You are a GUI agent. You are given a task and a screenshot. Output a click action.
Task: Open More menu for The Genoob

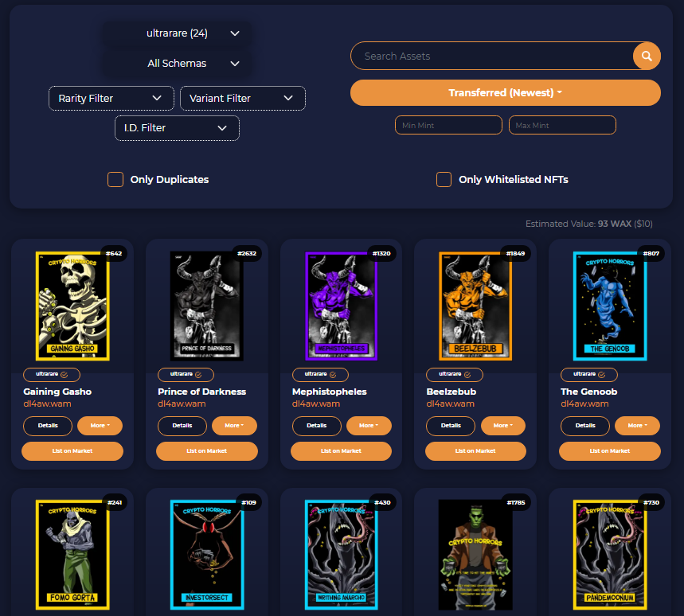[x=637, y=426]
